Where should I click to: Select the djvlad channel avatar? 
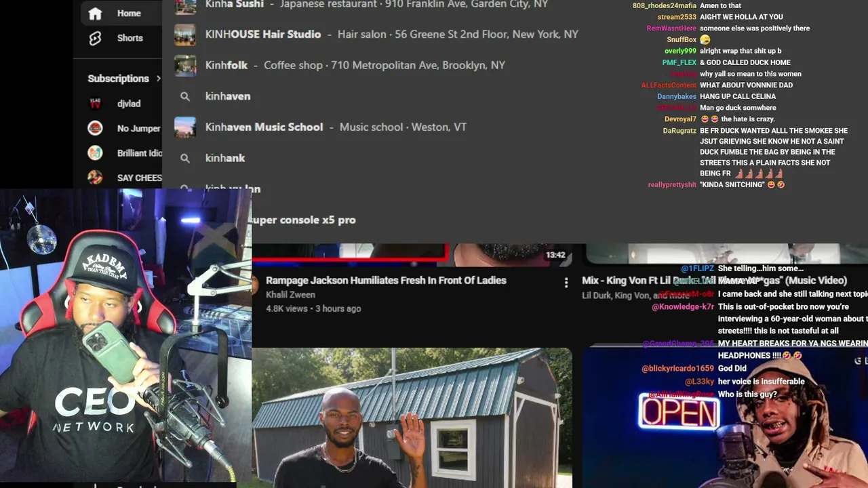click(x=95, y=104)
